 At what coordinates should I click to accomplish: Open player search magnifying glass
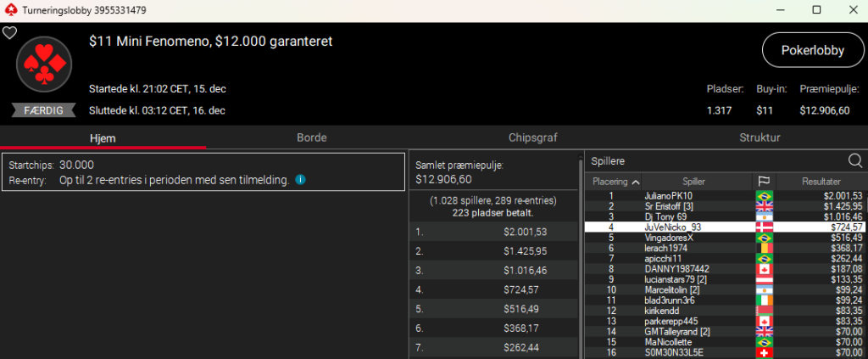(x=854, y=160)
